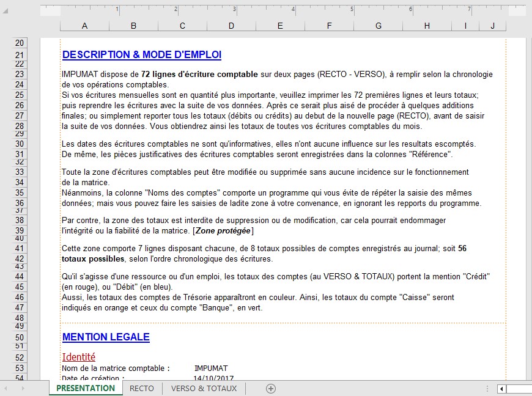Screen dimensions: 532x396
Task: Select row 35 header
Action: 20,193
